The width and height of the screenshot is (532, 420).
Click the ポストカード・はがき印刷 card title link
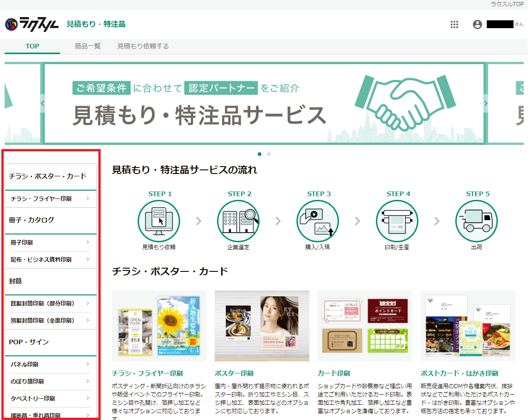tap(459, 373)
